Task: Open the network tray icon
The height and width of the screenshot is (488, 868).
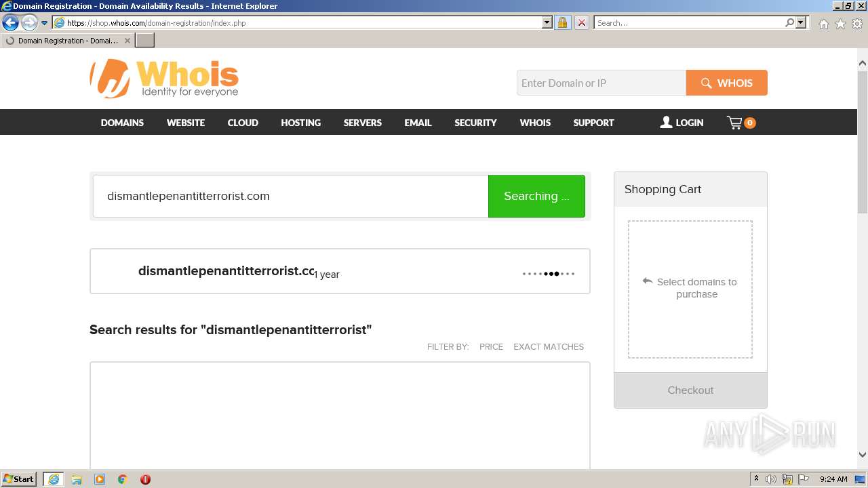Action: pos(787,479)
